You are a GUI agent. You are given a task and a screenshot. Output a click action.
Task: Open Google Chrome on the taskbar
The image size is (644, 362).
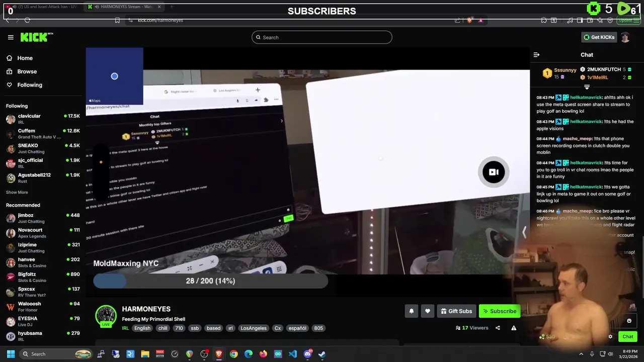(x=233, y=354)
